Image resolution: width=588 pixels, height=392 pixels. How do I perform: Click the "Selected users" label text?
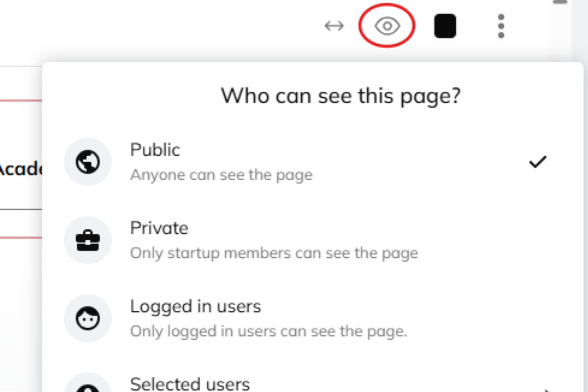tap(189, 384)
